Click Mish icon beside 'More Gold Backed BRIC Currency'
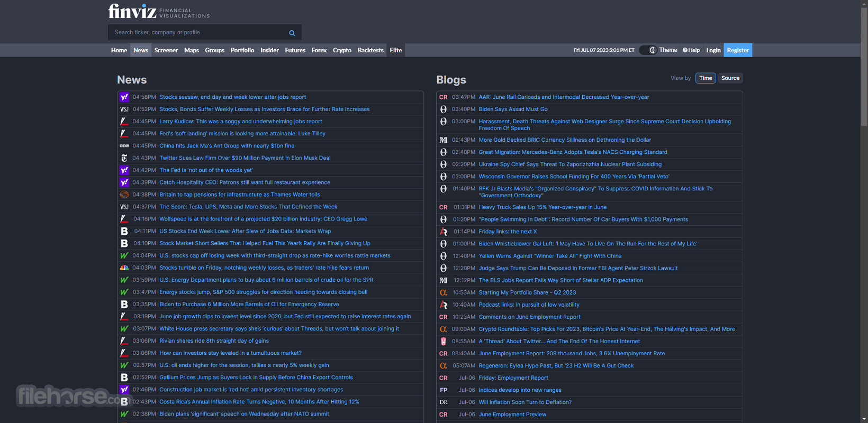This screenshot has width=868, height=423. pos(444,140)
